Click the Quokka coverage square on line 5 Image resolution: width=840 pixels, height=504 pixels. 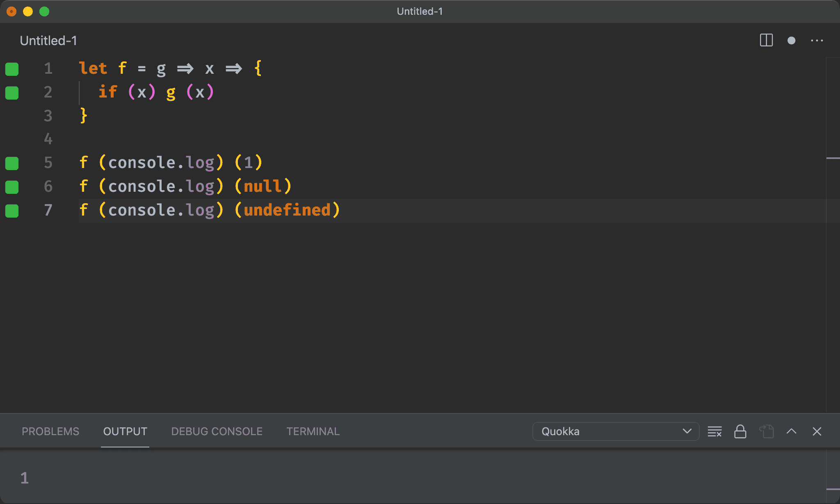tap(12, 163)
